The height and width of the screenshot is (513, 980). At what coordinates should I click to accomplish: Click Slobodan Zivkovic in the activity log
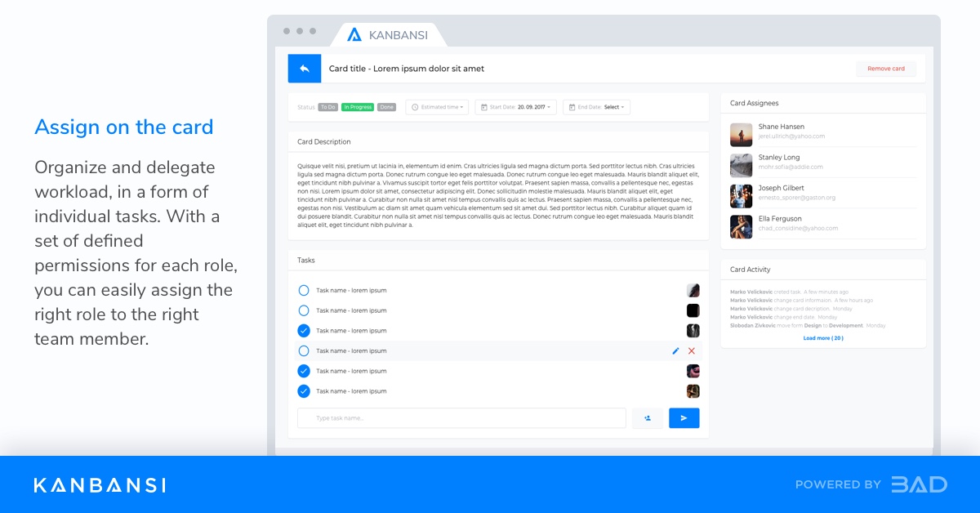pos(754,325)
